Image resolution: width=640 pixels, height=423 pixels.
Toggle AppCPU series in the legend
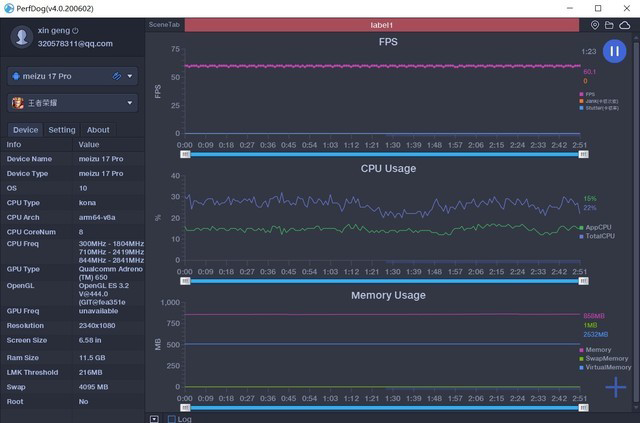594,227
